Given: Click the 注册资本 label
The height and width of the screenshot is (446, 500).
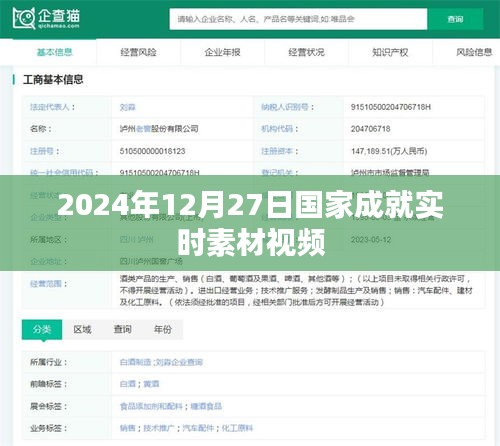Looking at the screenshot, I should (x=279, y=151).
